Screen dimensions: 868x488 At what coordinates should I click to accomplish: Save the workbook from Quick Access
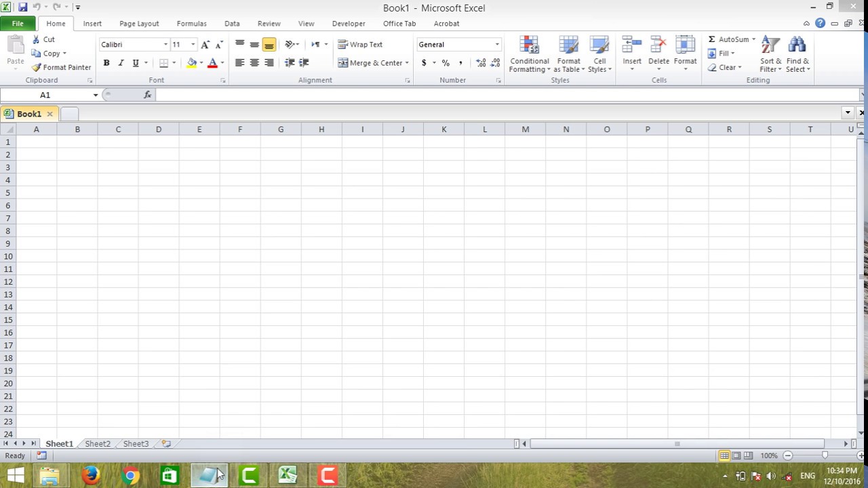tap(23, 7)
